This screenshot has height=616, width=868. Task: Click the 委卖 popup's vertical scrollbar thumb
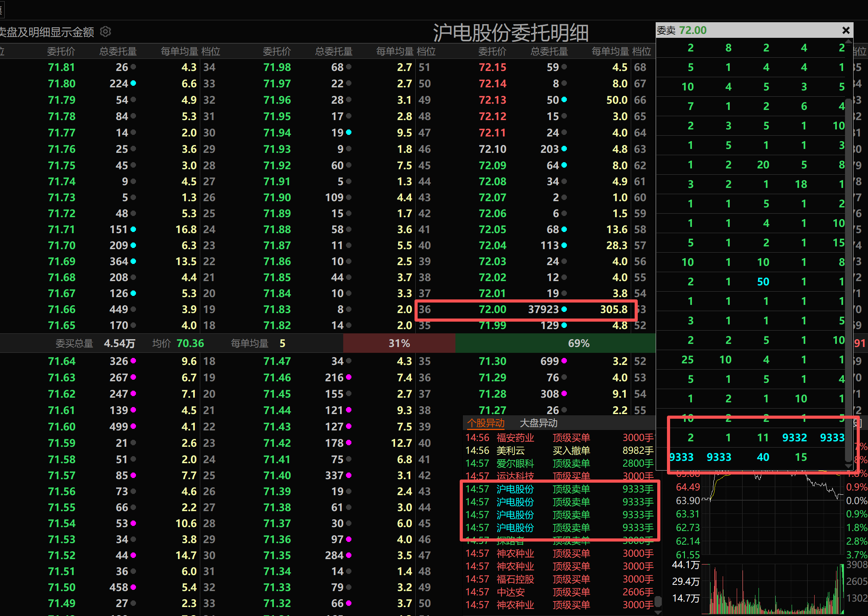(848, 281)
